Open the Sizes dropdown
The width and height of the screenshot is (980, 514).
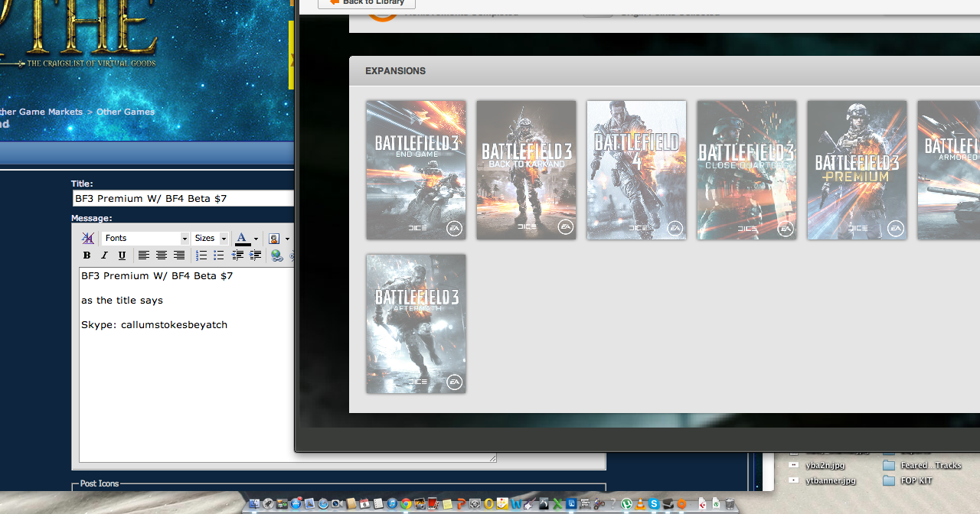pos(211,239)
